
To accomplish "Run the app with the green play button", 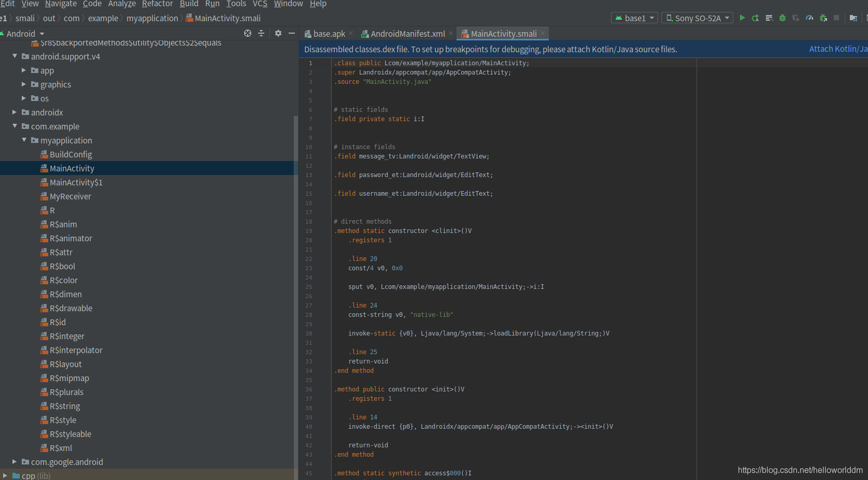I will [x=742, y=18].
